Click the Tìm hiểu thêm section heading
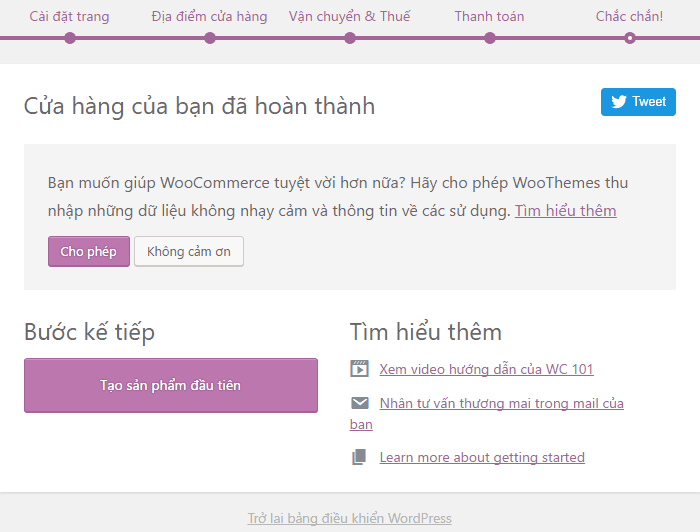700x532 pixels. pyautogui.click(x=426, y=332)
